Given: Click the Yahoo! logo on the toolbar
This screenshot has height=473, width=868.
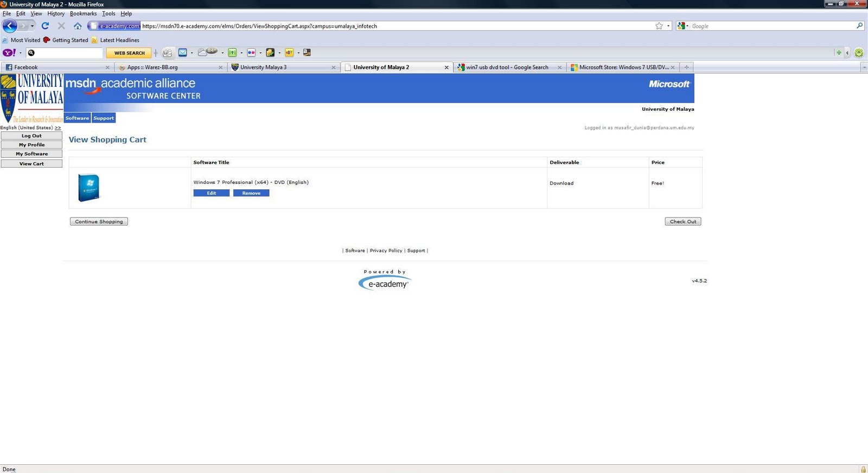Looking at the screenshot, I should click(9, 53).
